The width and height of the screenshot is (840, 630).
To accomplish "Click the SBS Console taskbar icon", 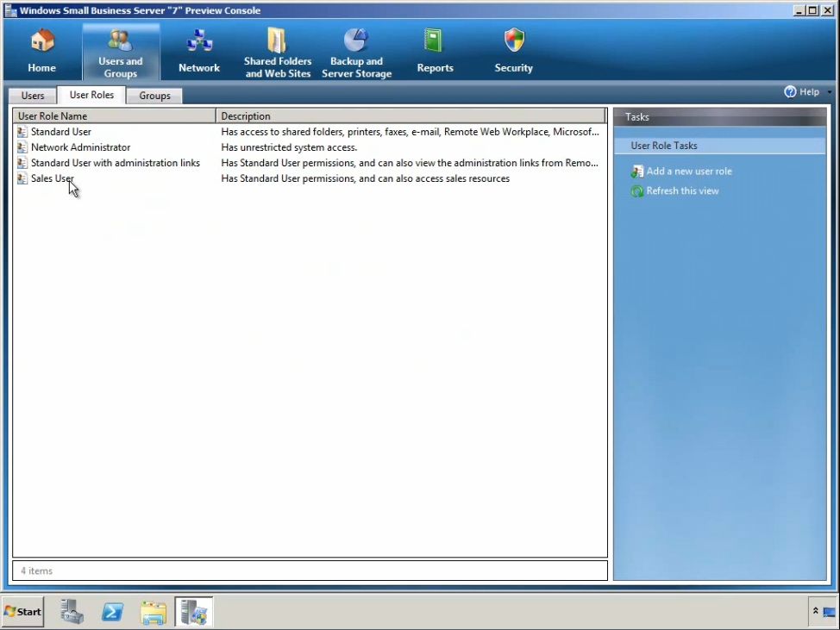I will click(x=193, y=611).
